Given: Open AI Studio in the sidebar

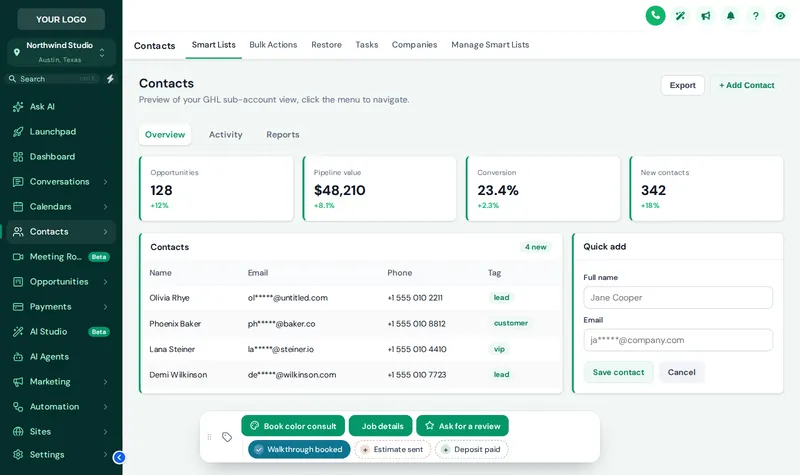Looking at the screenshot, I should [61, 332].
